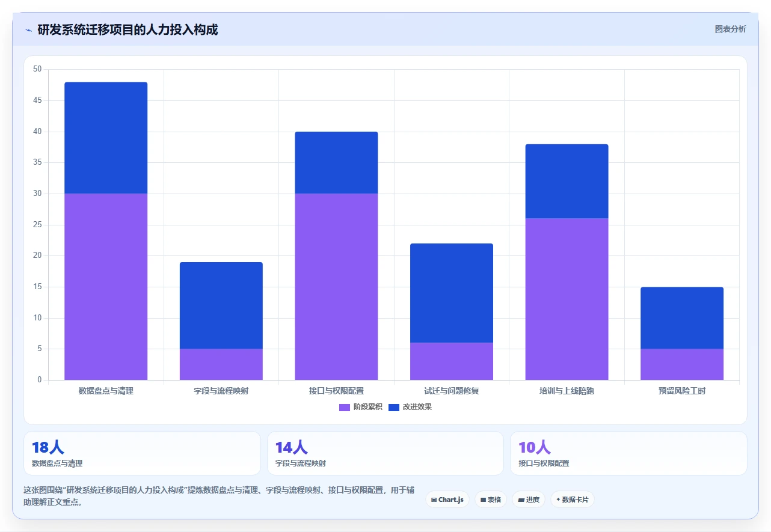Click the purple 阶段累积 bar for 数据盘点与清理
Screen dimensions: 771x532
(x=106, y=287)
